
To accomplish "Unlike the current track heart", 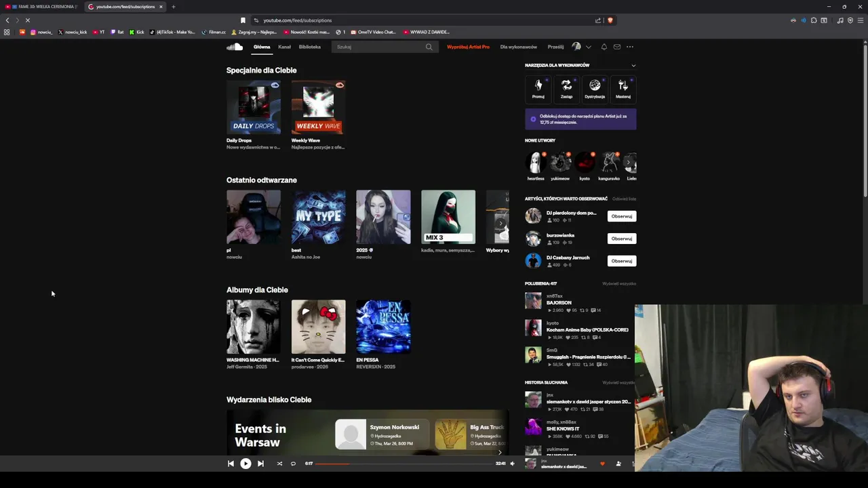I will click(602, 464).
